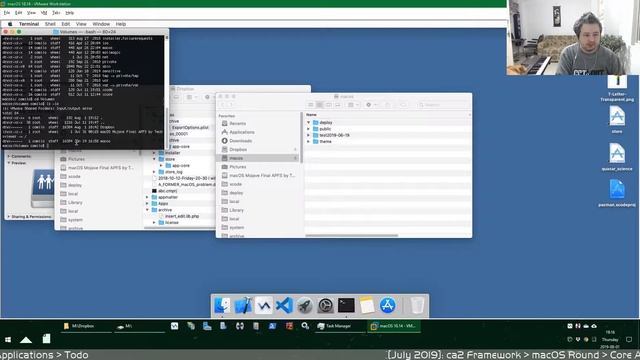The height and width of the screenshot is (360, 640).
Task: Open the Notes app in the dock
Action: tap(367, 305)
